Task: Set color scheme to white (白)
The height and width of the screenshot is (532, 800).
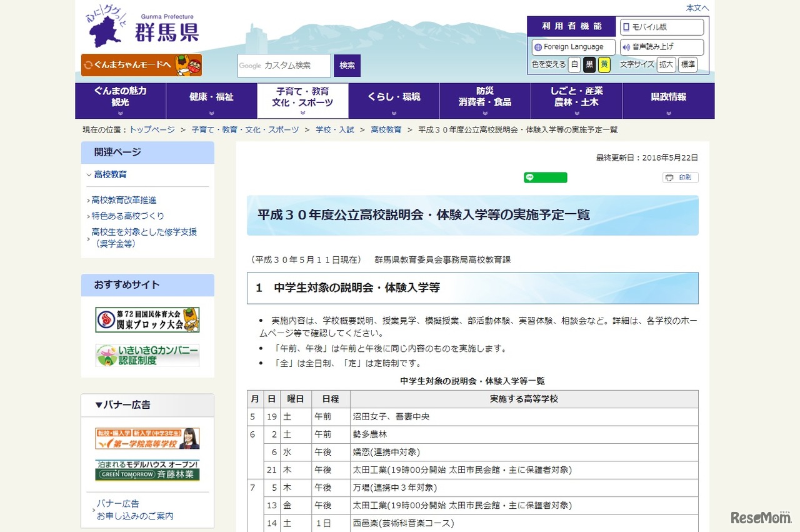Action: 574,64
